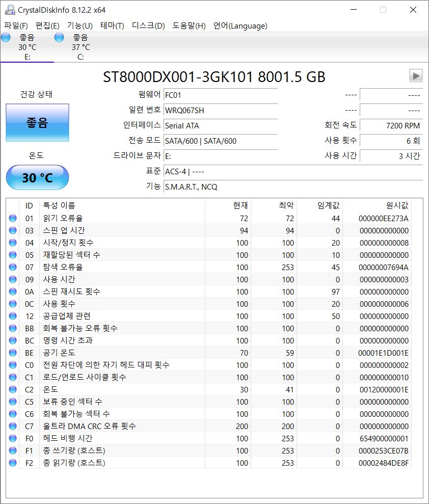The height and width of the screenshot is (504, 429).
Task: Open the 디스크(D) menu
Action: [146, 25]
